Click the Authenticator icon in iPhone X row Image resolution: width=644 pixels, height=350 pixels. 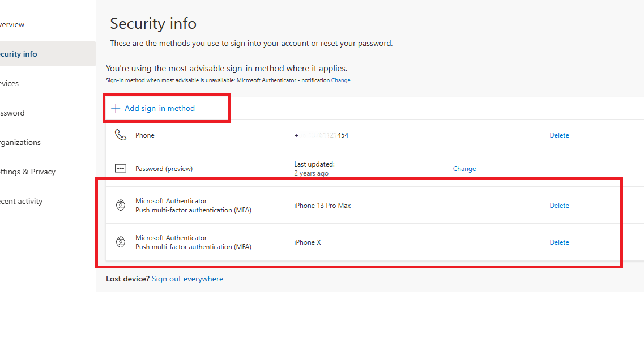click(120, 242)
